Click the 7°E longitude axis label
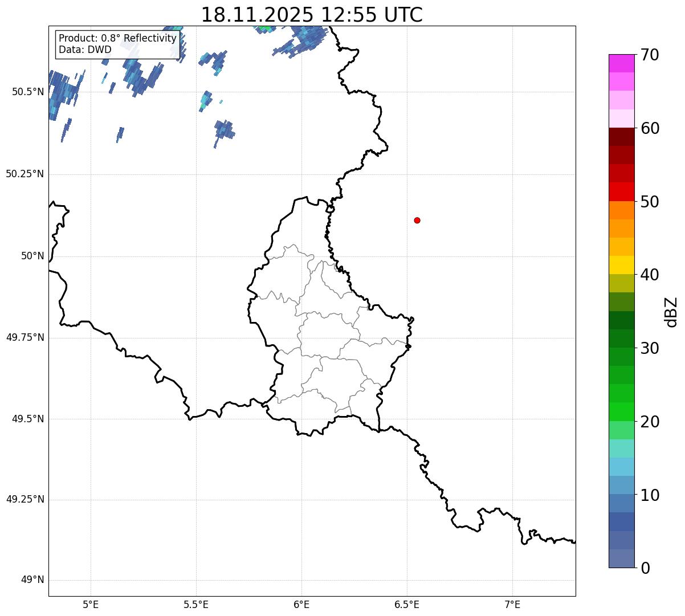The image size is (685, 616). click(512, 604)
